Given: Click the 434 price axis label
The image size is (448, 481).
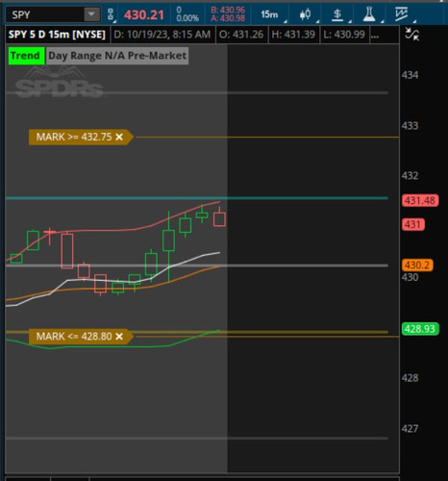Looking at the screenshot, I should tap(410, 75).
